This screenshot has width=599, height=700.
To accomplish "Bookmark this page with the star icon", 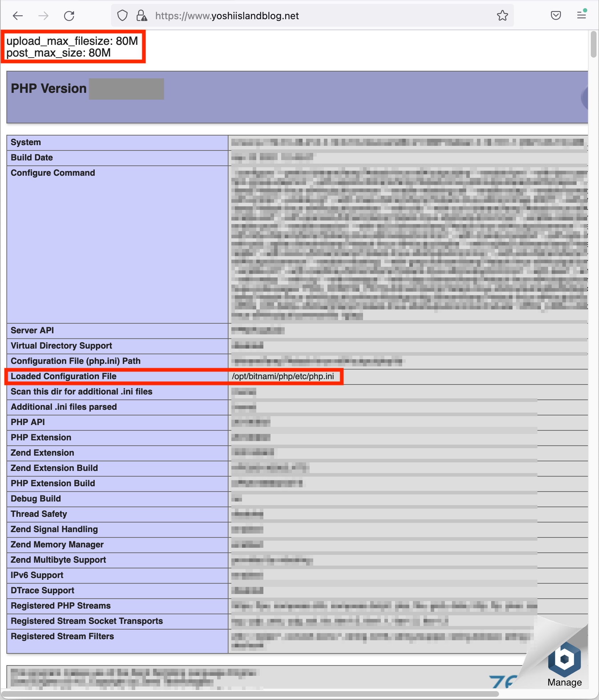I will coord(503,16).
